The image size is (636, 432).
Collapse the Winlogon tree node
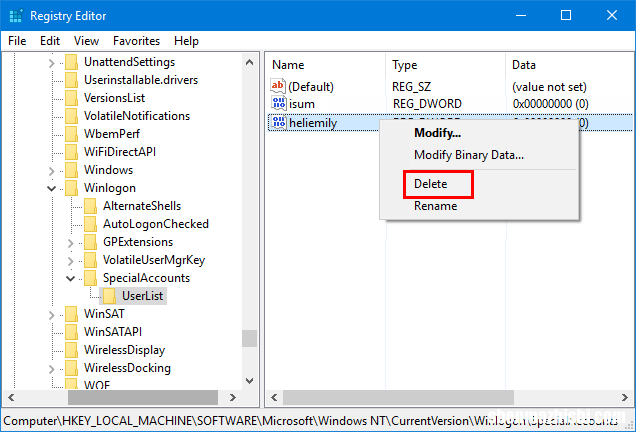tap(51, 188)
